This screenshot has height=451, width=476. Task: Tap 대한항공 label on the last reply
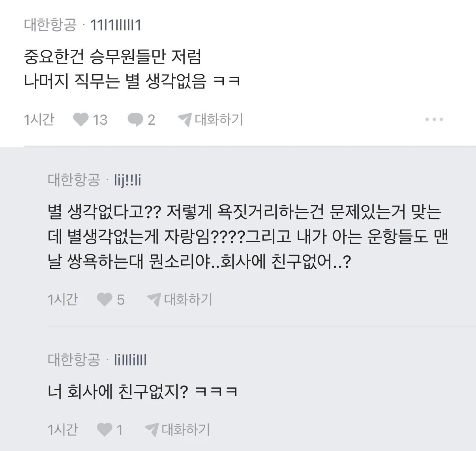tap(74, 359)
